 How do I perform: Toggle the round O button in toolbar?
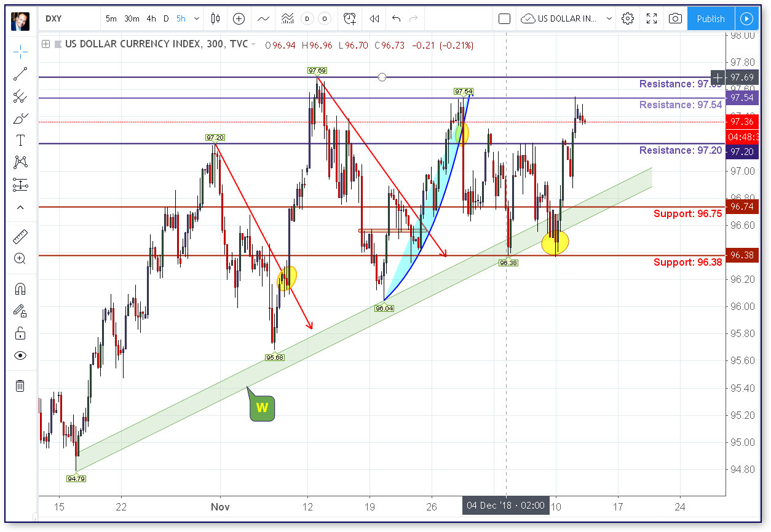click(x=325, y=18)
